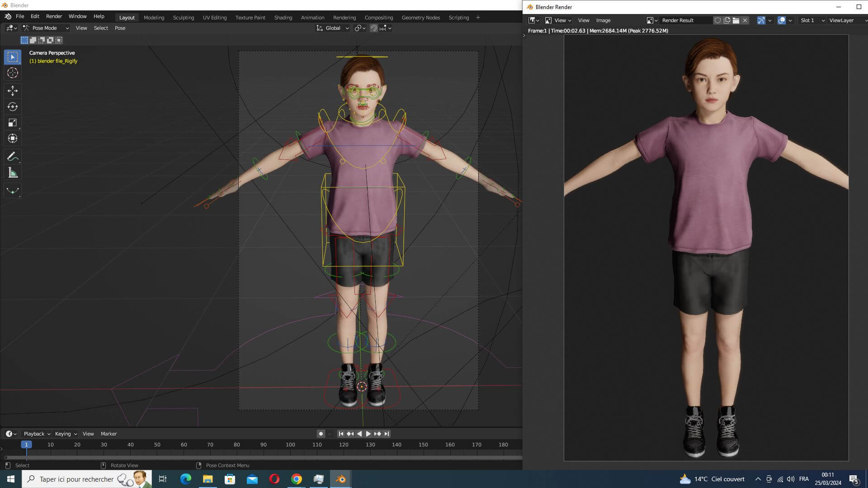Open the Pose Mode dropdown
This screenshot has height=488, width=868.
point(45,28)
